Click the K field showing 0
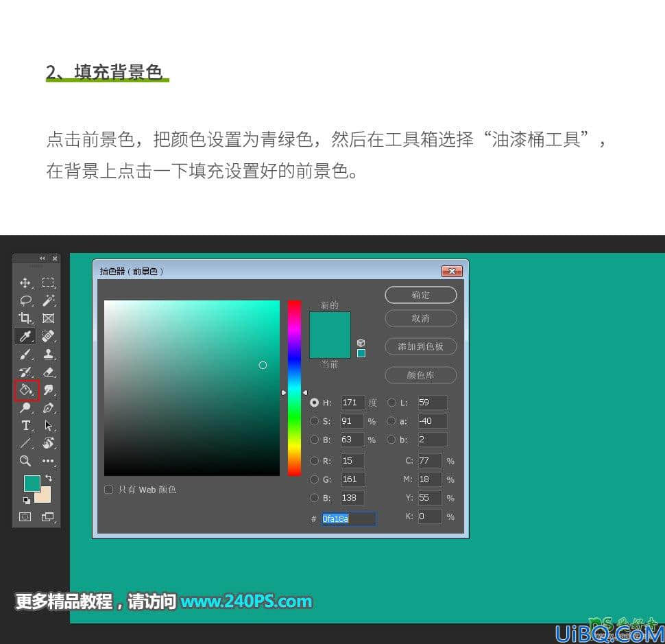The width and height of the screenshot is (665, 644). (430, 516)
